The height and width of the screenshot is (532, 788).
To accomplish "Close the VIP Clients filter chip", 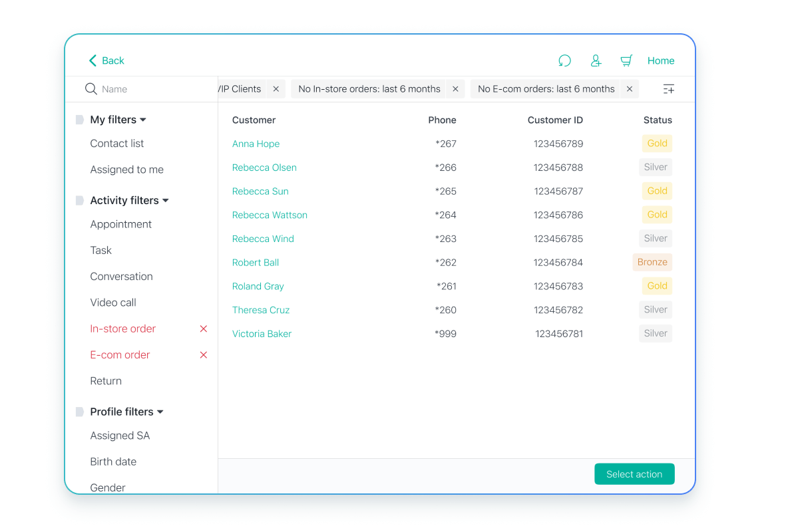I will (276, 89).
